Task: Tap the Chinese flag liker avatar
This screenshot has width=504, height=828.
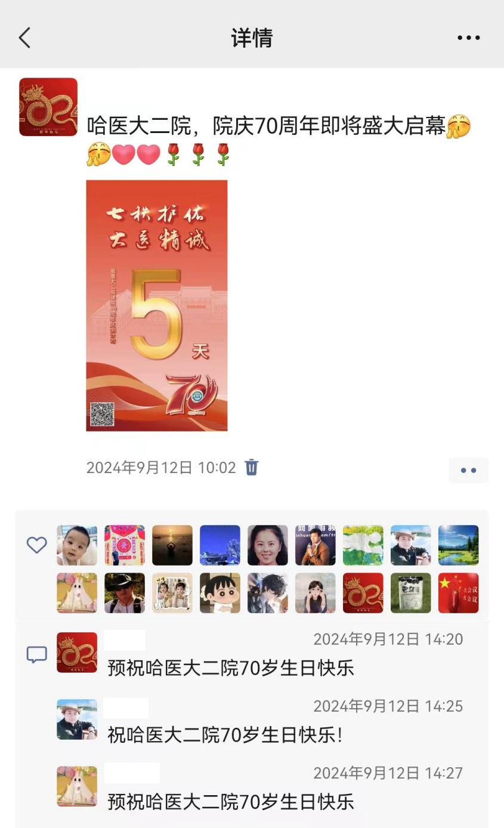Action: [x=459, y=593]
